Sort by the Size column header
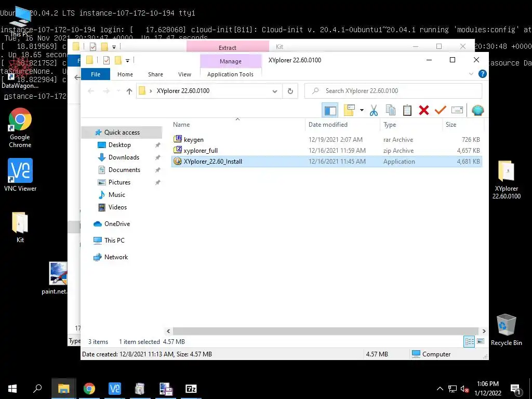This screenshot has height=399, width=532. pyautogui.click(x=450, y=125)
